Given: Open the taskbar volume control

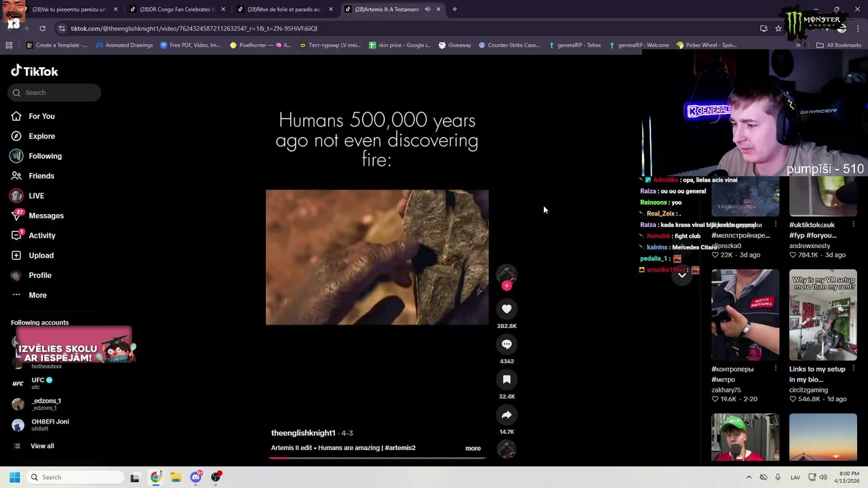Looking at the screenshot, I should pyautogui.click(x=823, y=477).
